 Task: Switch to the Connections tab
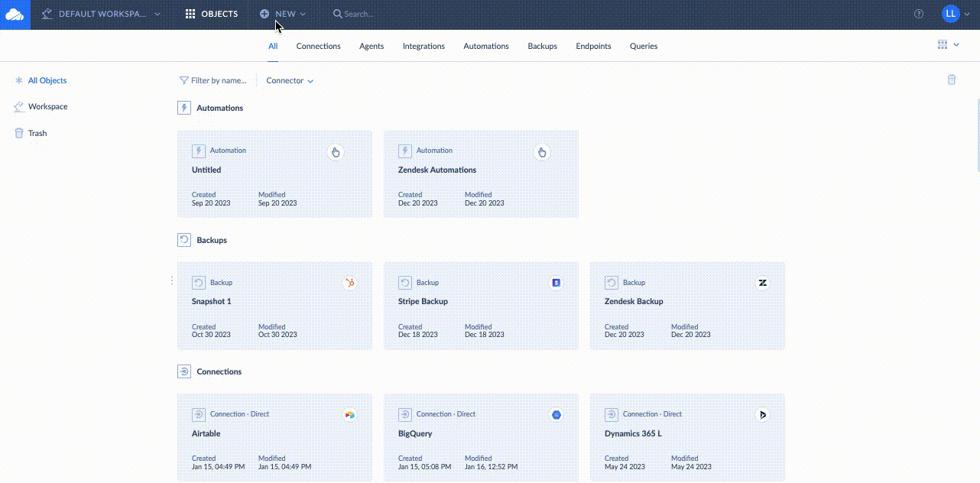coord(318,46)
